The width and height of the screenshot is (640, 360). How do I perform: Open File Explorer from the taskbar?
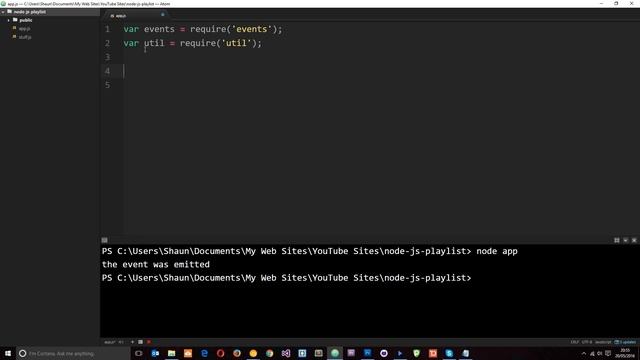(171, 353)
